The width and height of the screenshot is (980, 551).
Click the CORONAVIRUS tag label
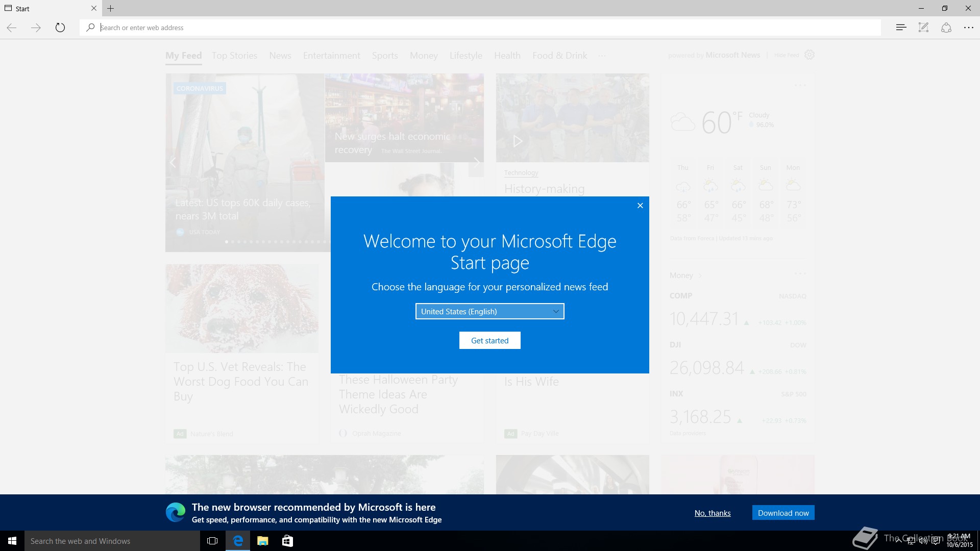(200, 88)
